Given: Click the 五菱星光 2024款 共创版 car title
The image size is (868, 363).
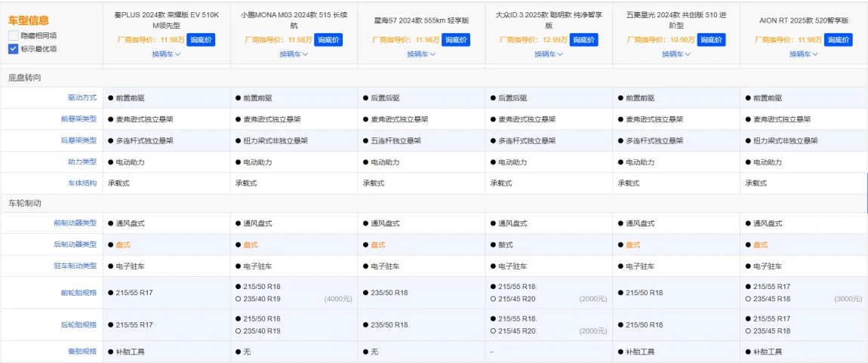Looking at the screenshot, I should (x=676, y=20).
